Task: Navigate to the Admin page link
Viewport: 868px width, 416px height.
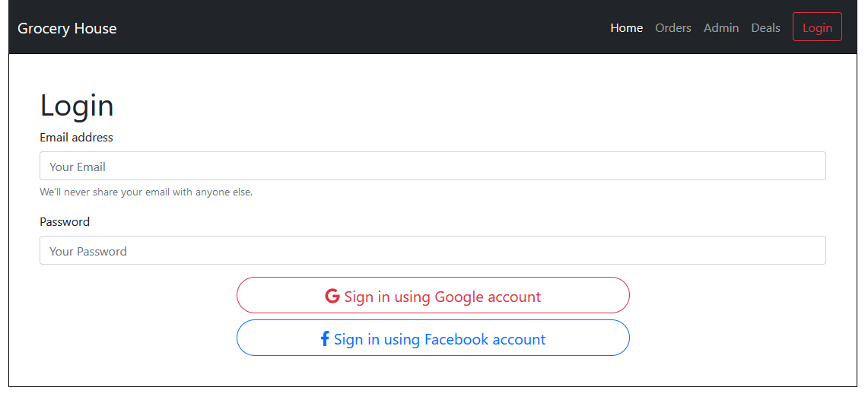Action: point(720,27)
